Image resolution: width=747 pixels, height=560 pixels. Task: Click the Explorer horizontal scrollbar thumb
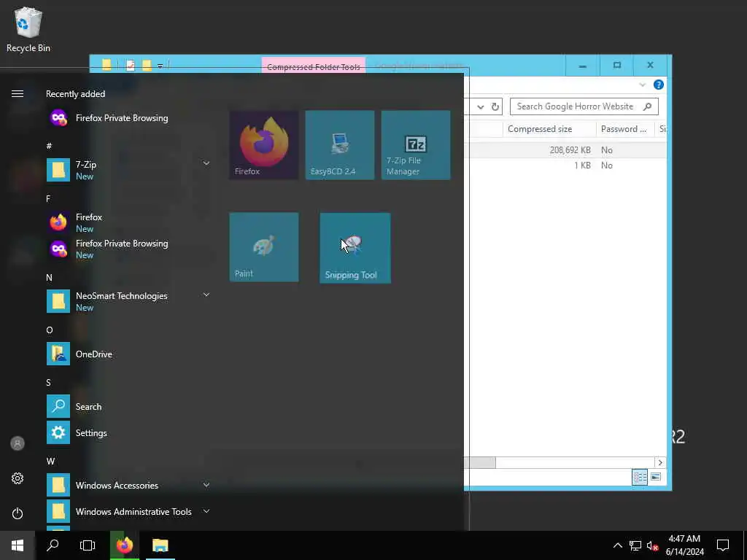(480, 462)
